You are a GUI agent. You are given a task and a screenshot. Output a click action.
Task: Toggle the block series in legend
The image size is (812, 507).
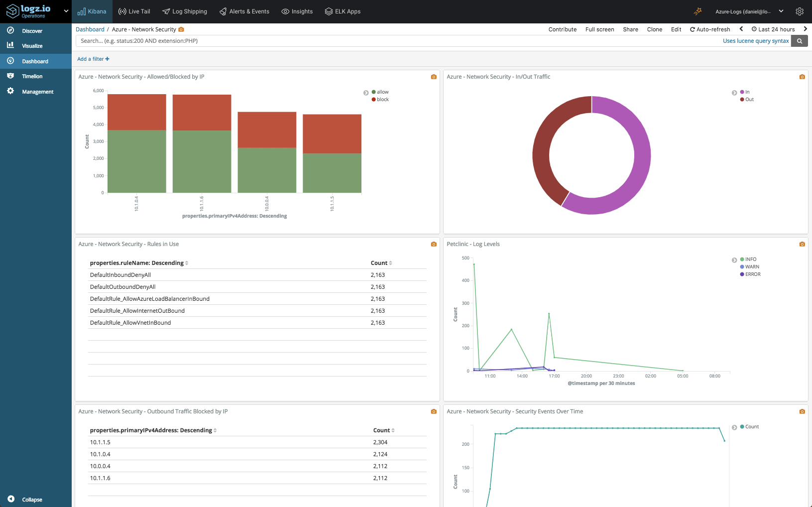tap(380, 100)
